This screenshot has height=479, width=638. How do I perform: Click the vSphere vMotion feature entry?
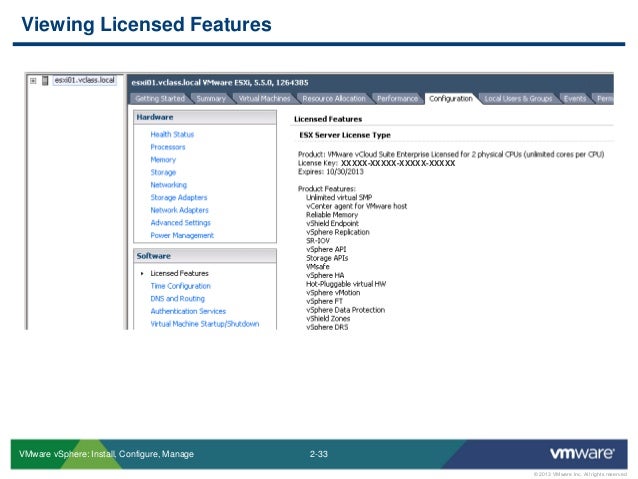pos(333,293)
